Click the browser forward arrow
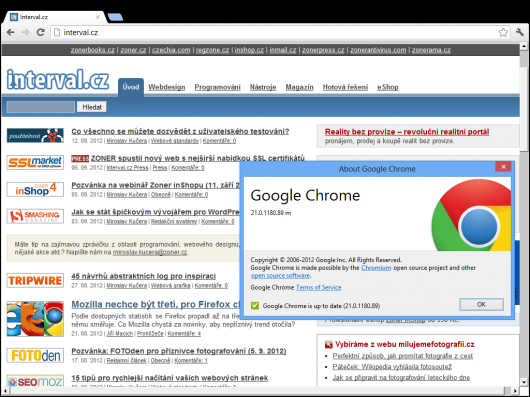 click(x=25, y=32)
